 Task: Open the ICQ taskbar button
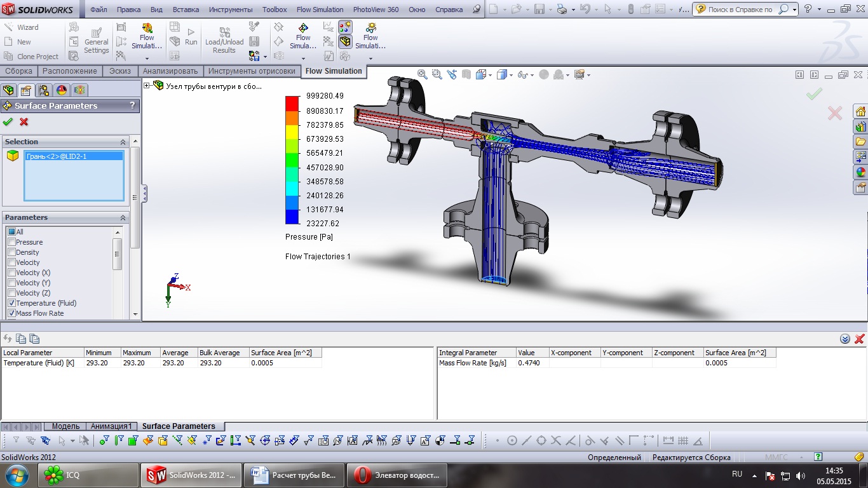point(89,475)
